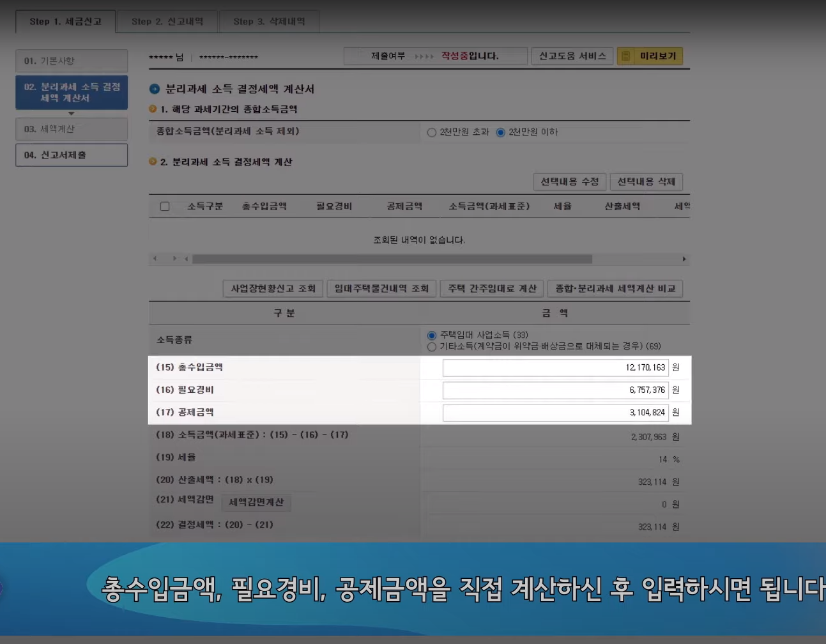The width and height of the screenshot is (826, 644).
Task: Click the 2,307,963 소득금액 value
Action: pos(648,437)
